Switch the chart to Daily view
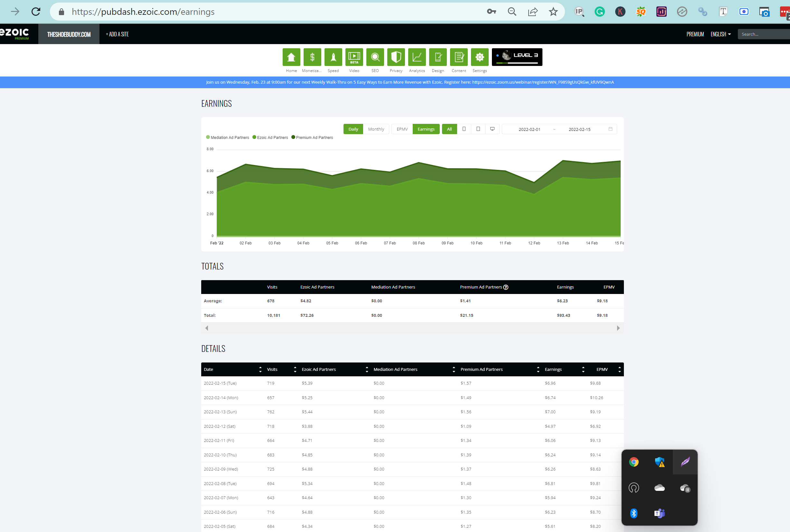Image resolution: width=790 pixels, height=532 pixels. click(353, 129)
